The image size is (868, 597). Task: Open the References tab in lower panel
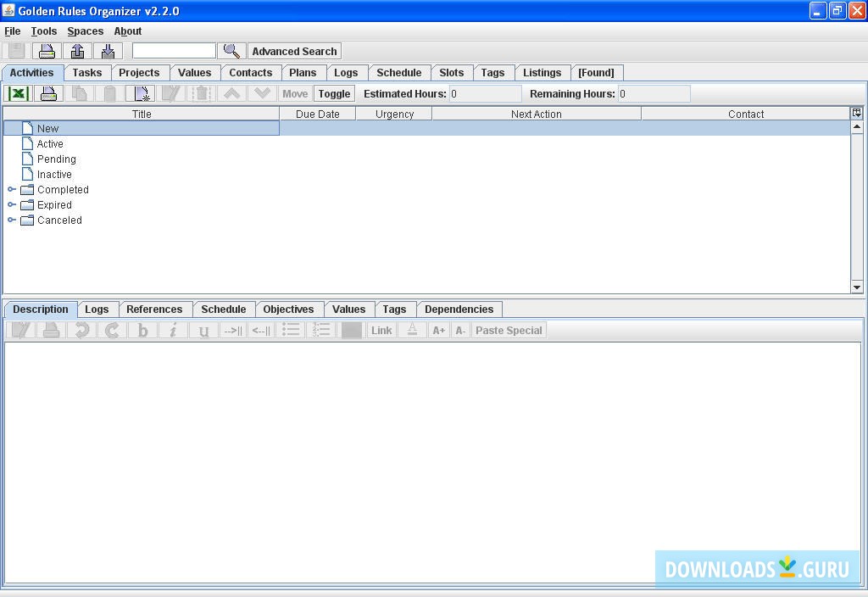[x=154, y=309]
